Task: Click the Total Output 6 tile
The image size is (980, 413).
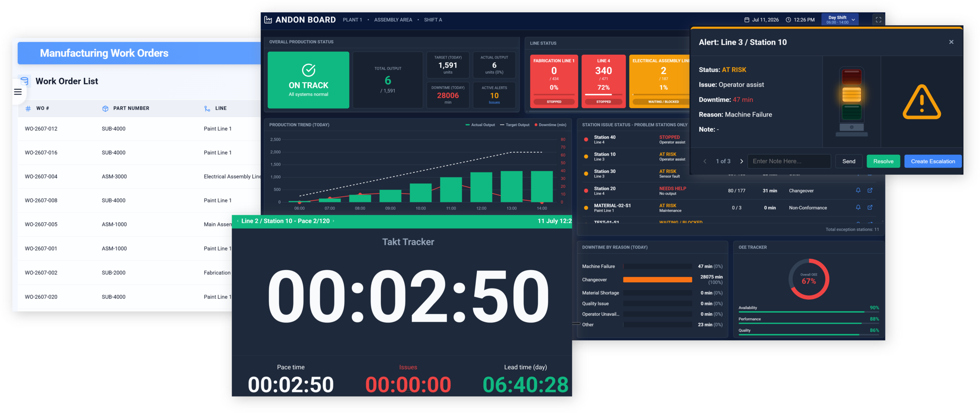Action: click(388, 80)
